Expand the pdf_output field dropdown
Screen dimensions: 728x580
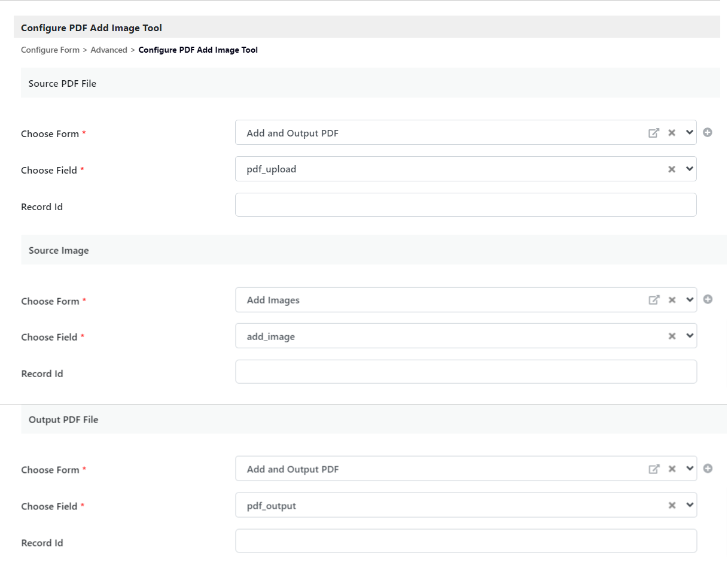click(690, 505)
